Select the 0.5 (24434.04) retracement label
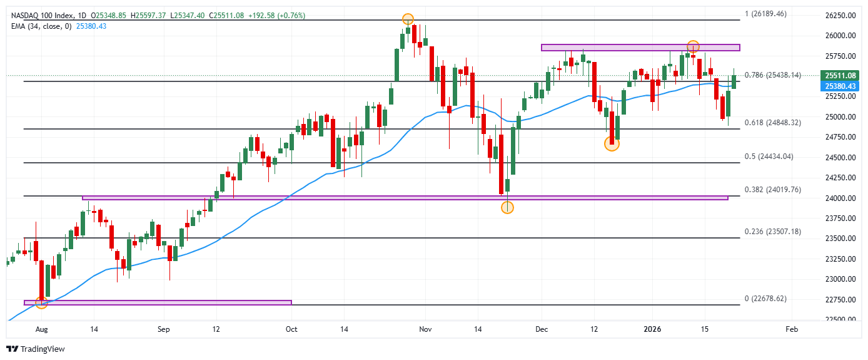Screen dimensions: 868x360 pos(769,157)
